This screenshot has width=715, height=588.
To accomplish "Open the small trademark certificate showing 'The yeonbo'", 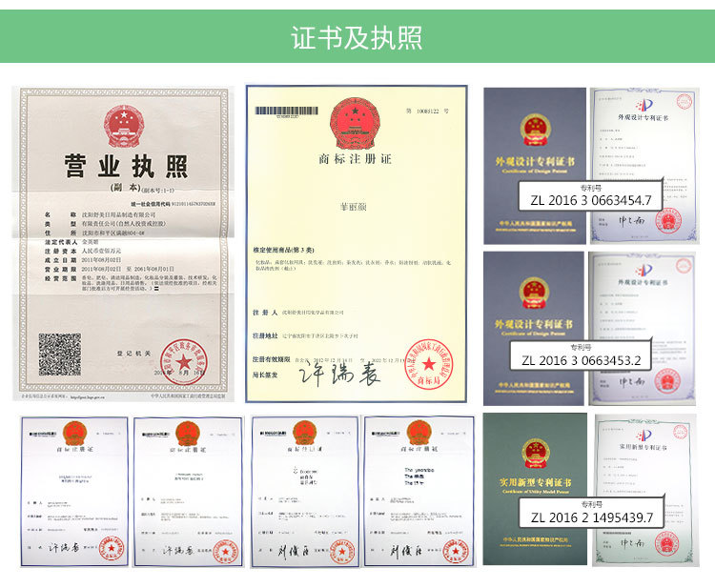I will coord(419,492).
